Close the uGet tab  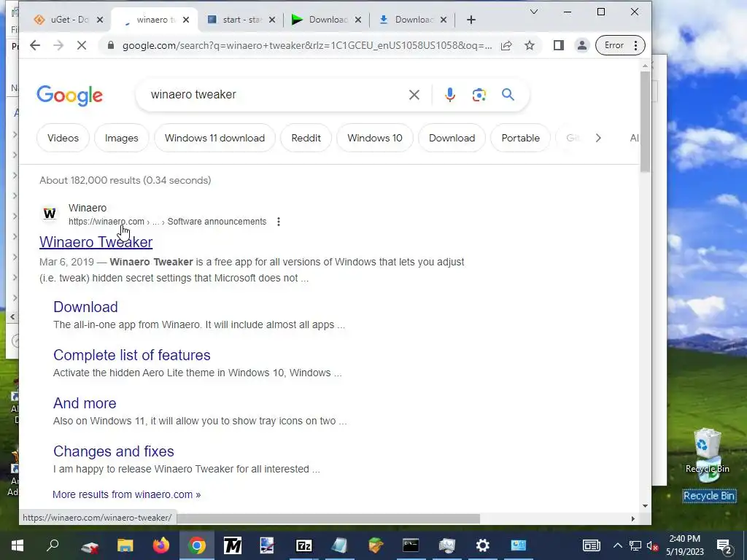[x=99, y=20]
